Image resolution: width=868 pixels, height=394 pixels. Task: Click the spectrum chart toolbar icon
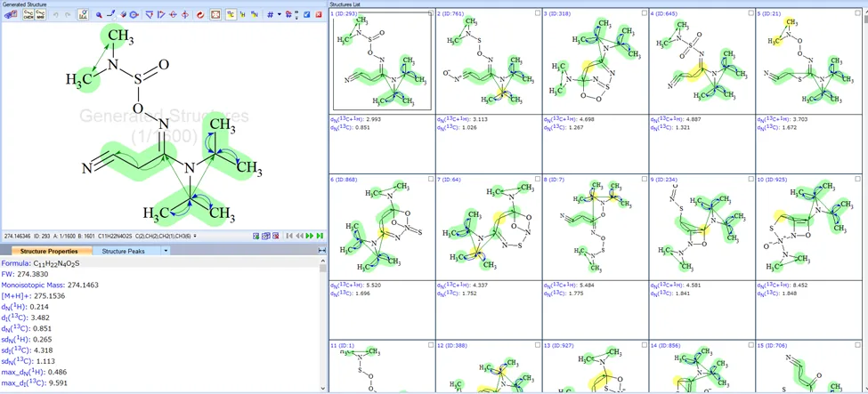(83, 15)
